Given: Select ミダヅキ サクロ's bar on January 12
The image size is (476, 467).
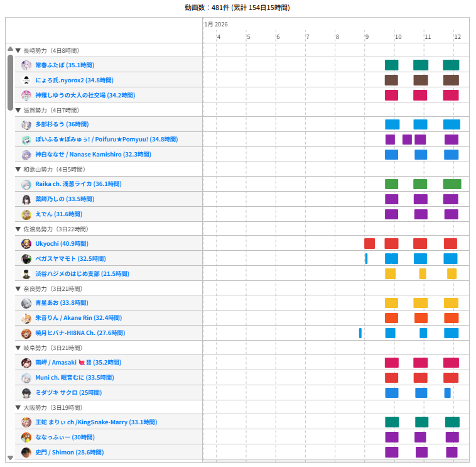Looking at the screenshot, I should pyautogui.click(x=448, y=393).
